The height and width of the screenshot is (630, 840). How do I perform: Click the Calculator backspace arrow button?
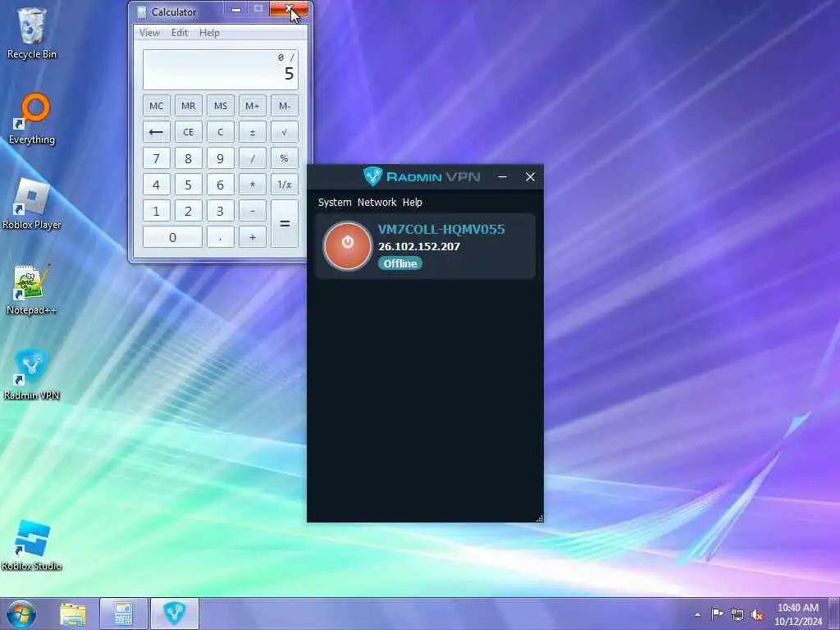pyautogui.click(x=157, y=132)
